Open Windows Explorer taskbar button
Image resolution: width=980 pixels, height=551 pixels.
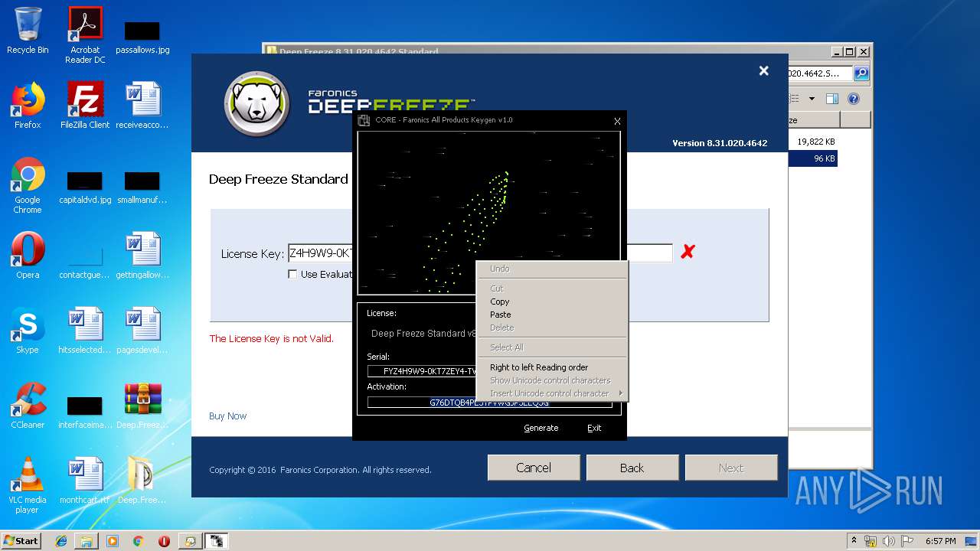[87, 541]
